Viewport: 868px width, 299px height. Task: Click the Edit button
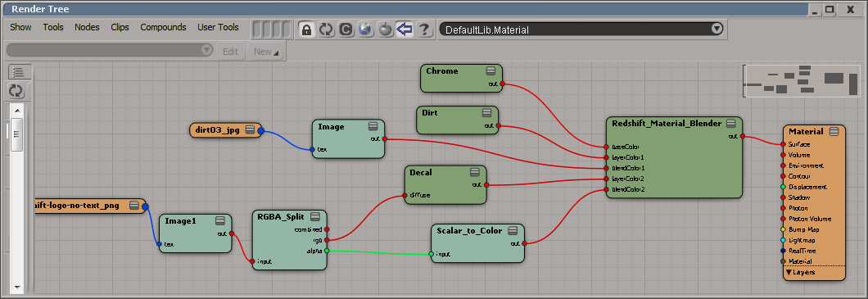click(x=230, y=52)
